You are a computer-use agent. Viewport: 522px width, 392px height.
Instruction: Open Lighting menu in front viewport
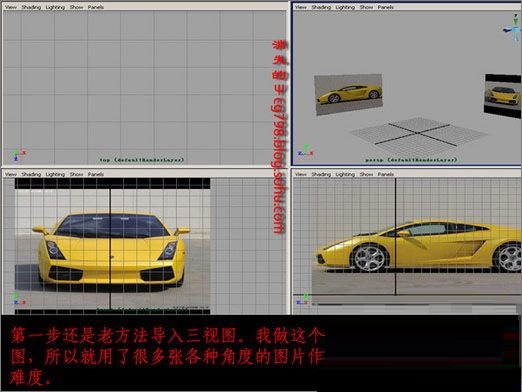coord(55,174)
